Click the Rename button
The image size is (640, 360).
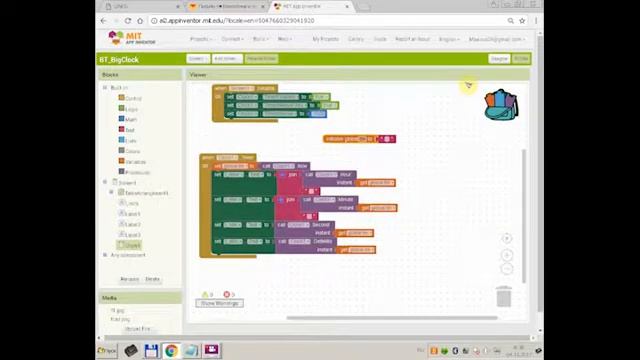click(x=129, y=279)
